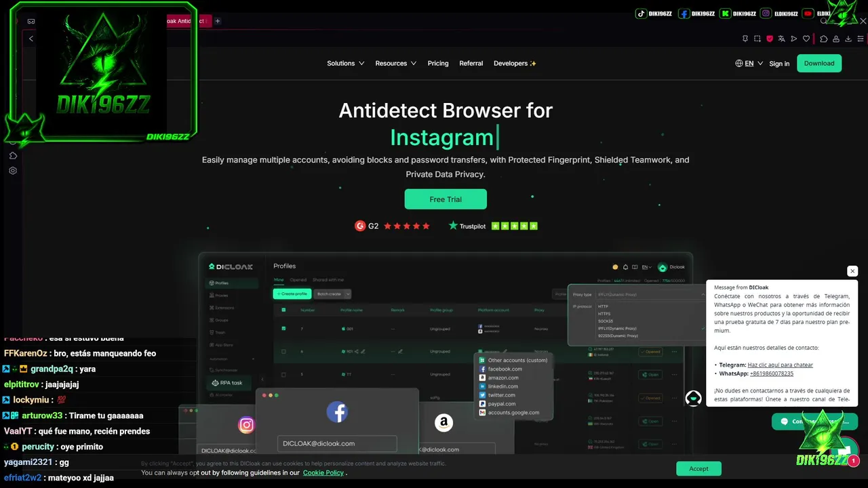Screen dimensions: 868x488
Task: Open the browser extensions puzzle icon in top toolbar
Action: point(824,39)
